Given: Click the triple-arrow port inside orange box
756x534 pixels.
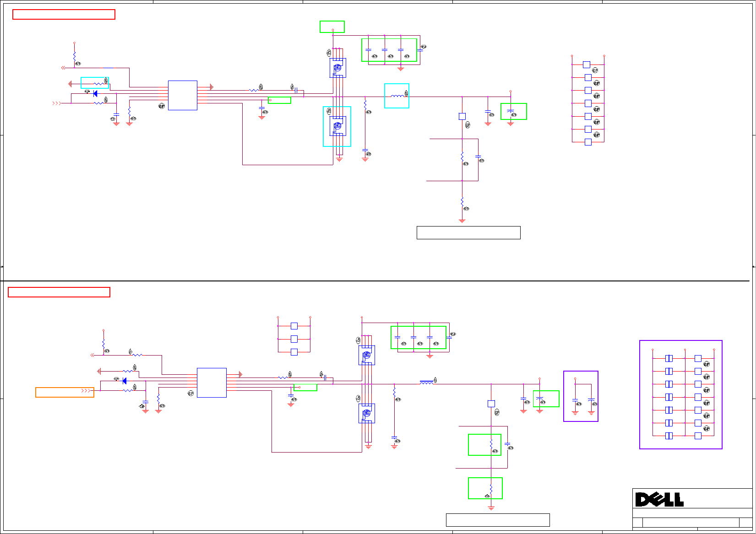Looking at the screenshot, I should [x=86, y=391].
